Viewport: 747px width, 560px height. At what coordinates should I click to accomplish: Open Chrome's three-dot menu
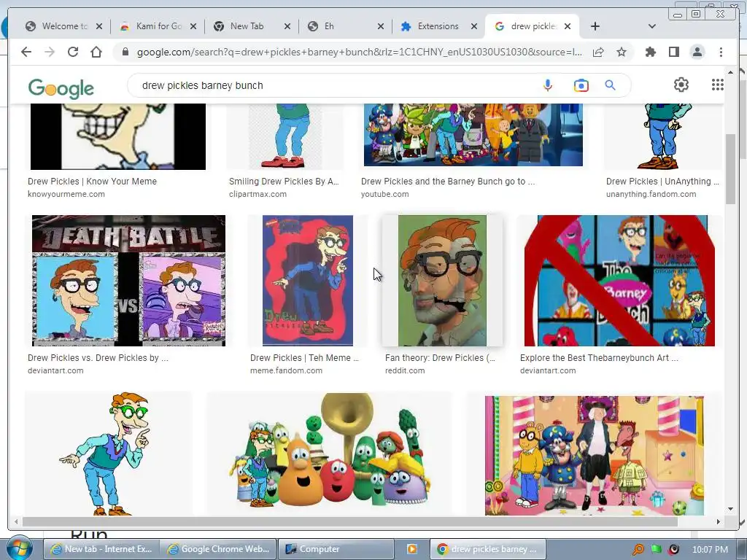tap(721, 52)
